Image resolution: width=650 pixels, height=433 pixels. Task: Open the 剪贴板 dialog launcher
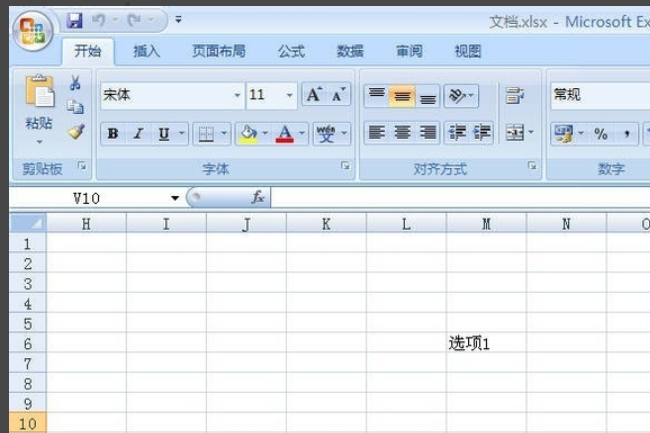click(x=82, y=167)
